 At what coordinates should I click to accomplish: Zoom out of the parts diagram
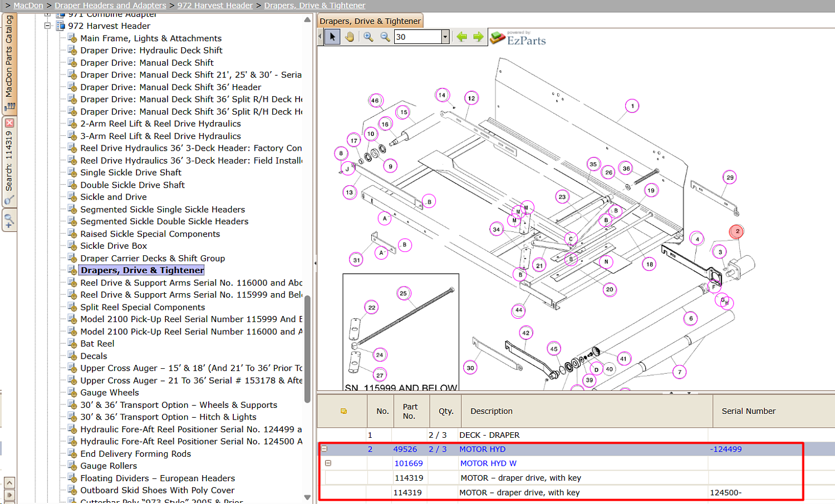(385, 37)
